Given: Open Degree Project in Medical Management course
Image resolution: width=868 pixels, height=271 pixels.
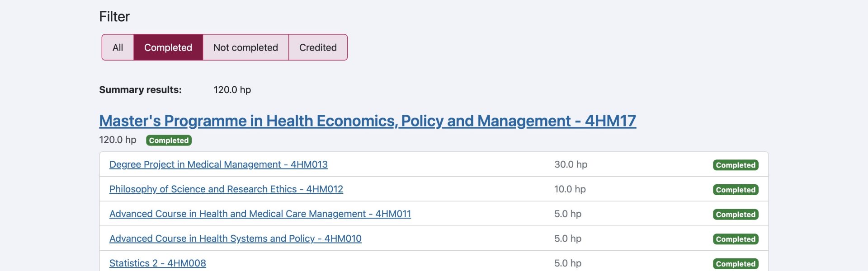Looking at the screenshot, I should click(x=218, y=164).
